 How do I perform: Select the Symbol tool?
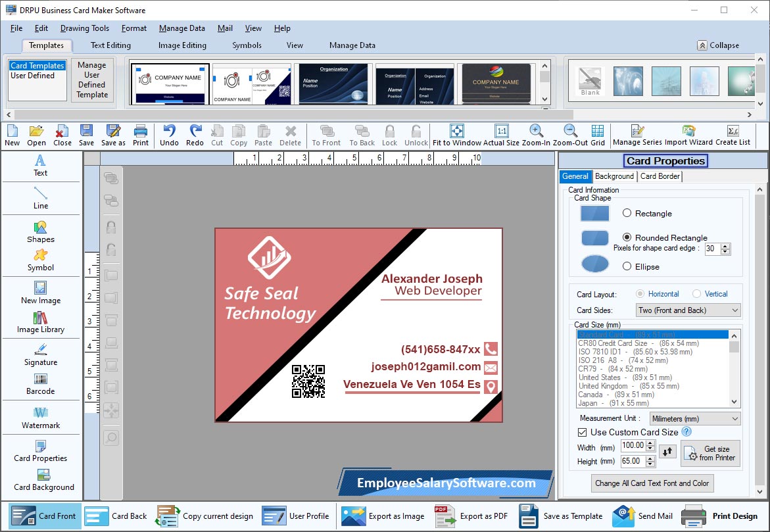40,260
